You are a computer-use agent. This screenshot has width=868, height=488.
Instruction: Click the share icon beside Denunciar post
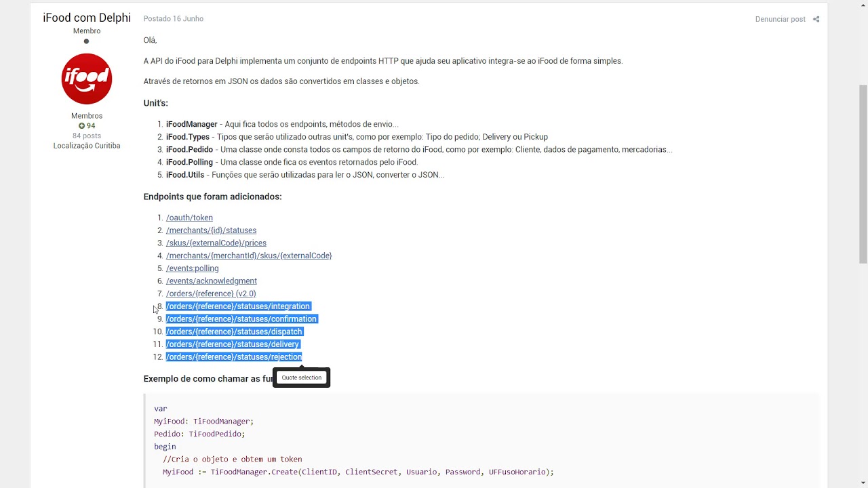(816, 19)
